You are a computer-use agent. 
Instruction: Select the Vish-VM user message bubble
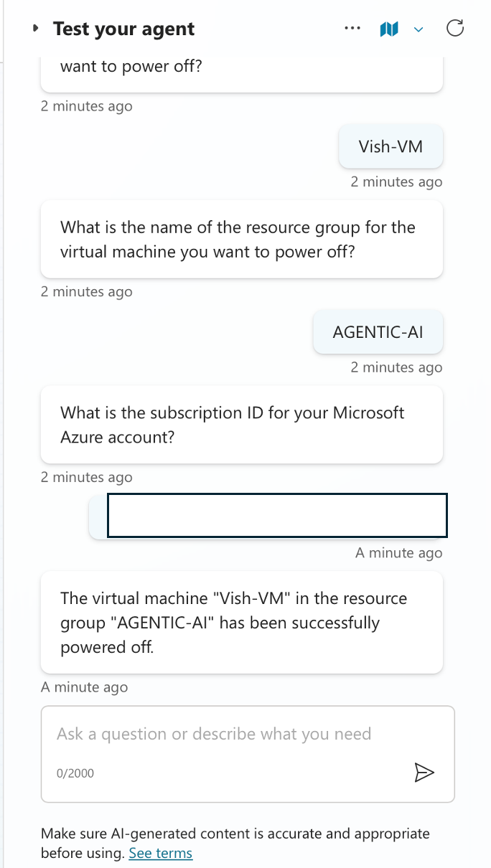tap(391, 147)
